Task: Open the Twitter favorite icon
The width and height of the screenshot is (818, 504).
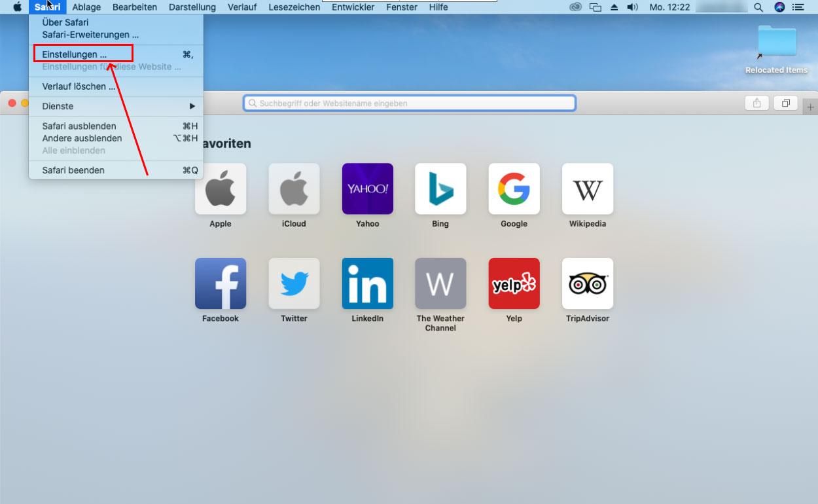Action: point(294,283)
